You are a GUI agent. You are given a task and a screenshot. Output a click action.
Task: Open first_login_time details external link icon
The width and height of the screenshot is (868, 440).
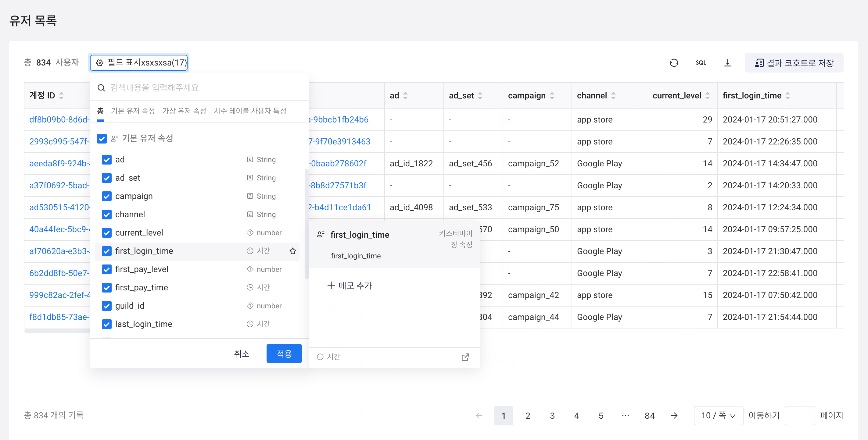pyautogui.click(x=465, y=357)
